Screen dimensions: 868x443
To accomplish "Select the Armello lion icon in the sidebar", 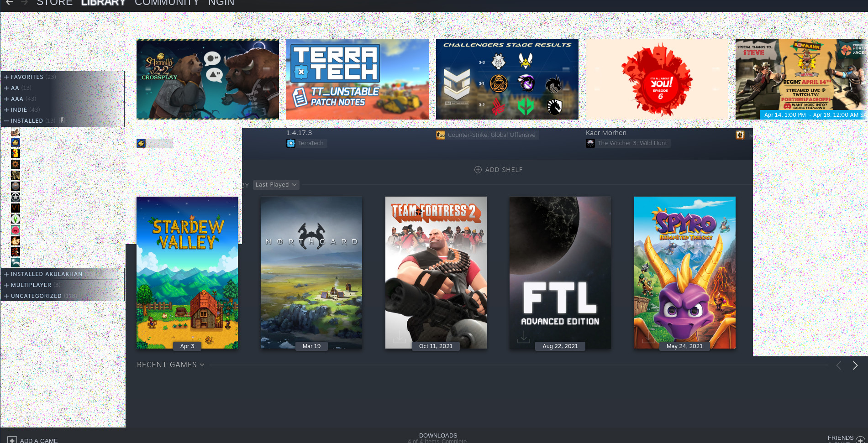I will click(16, 142).
